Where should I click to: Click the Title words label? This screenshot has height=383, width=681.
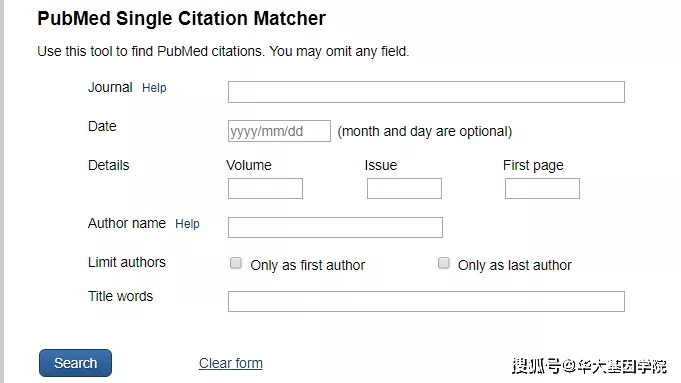[x=121, y=296]
